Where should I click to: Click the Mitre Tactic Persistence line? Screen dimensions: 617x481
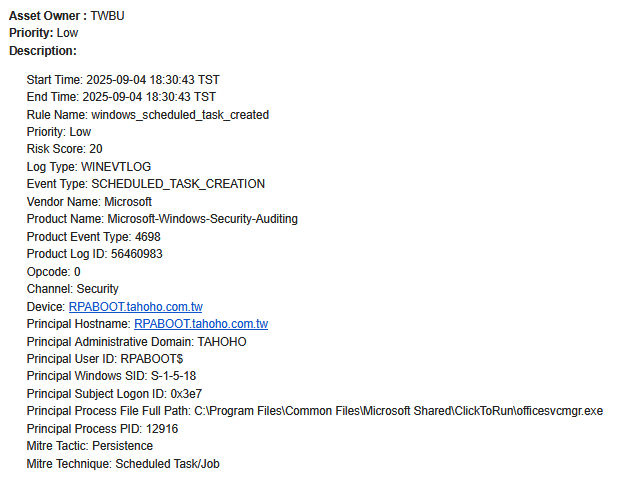[x=89, y=446]
